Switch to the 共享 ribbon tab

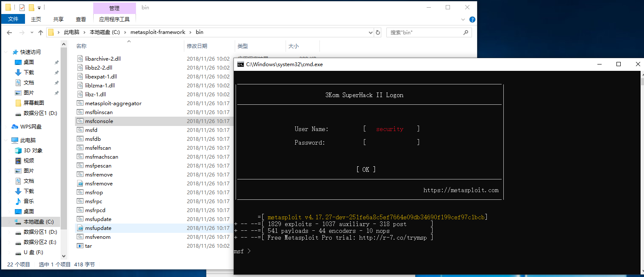[58, 19]
